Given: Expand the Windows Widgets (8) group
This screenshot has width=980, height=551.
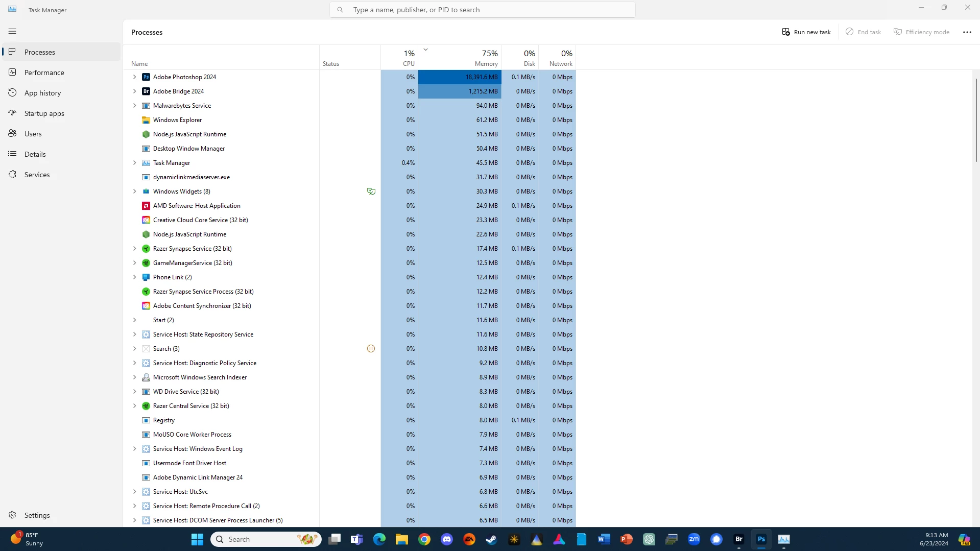Looking at the screenshot, I should 134,191.
